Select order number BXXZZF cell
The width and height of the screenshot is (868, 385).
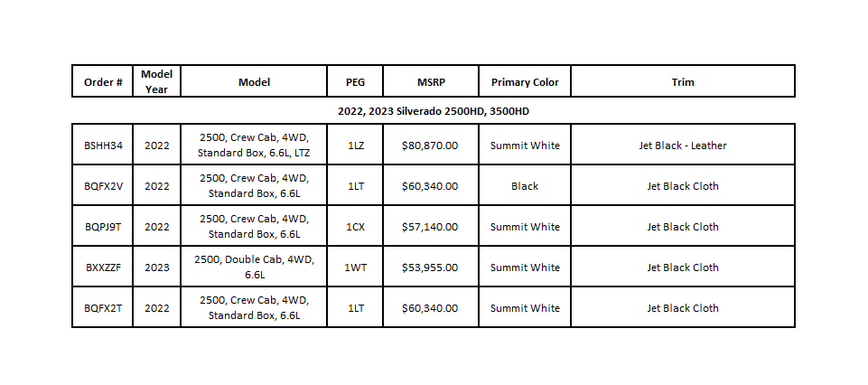[x=102, y=267]
